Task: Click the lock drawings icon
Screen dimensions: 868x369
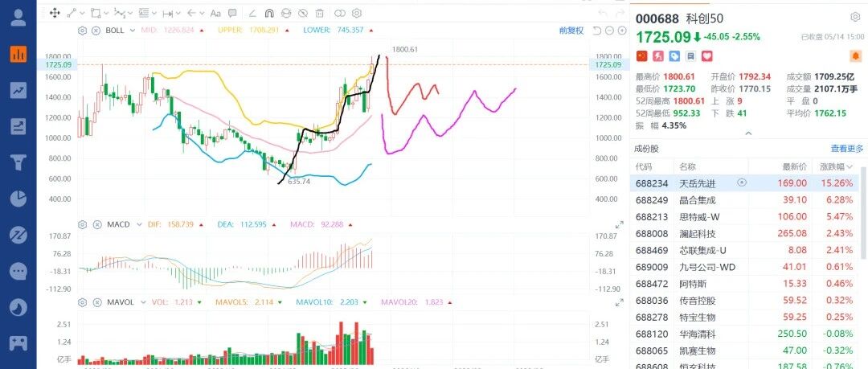Action: tap(285, 13)
